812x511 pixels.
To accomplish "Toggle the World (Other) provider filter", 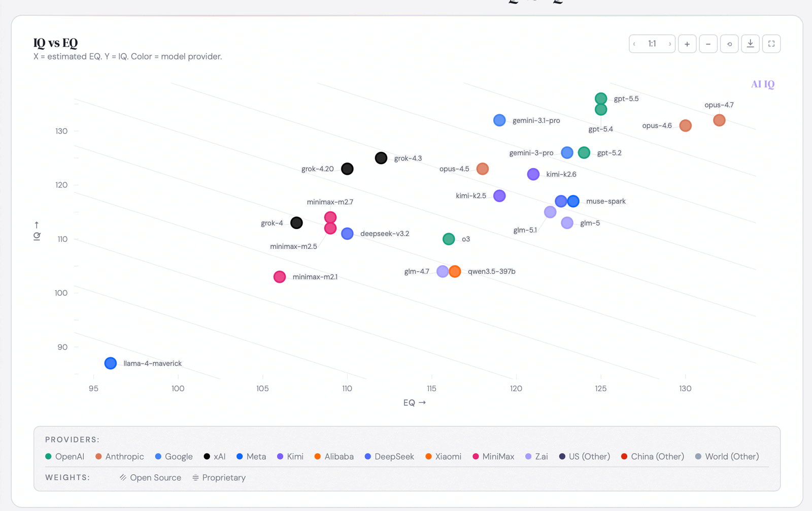I will pos(727,457).
